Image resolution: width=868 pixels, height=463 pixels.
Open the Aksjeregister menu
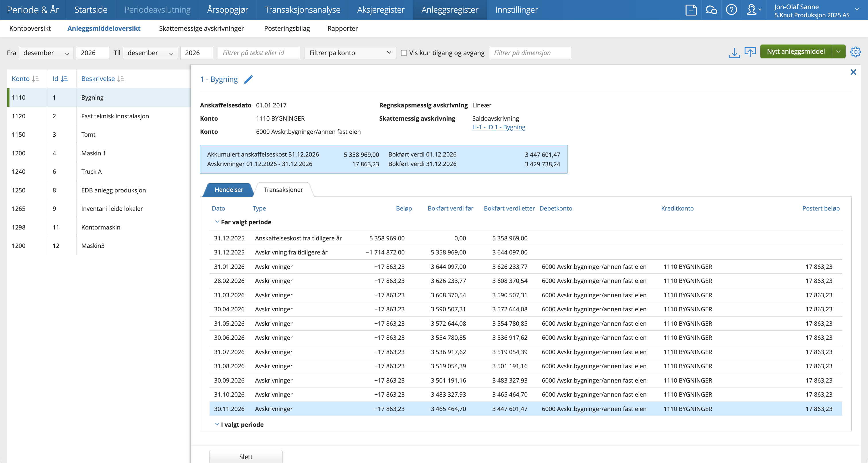(381, 10)
